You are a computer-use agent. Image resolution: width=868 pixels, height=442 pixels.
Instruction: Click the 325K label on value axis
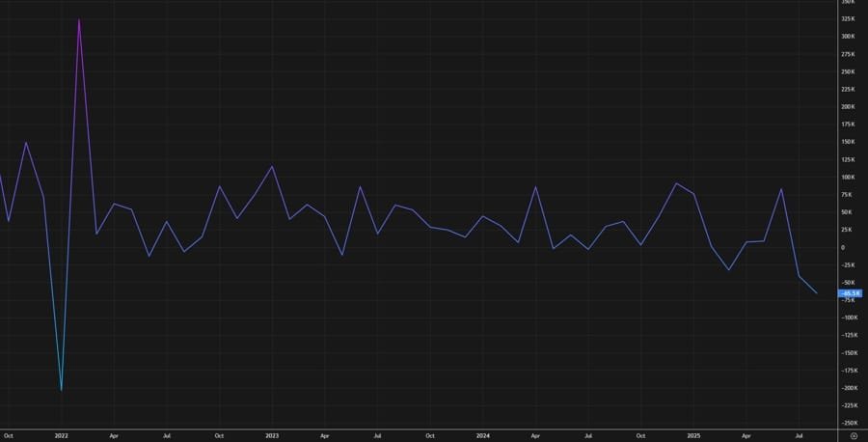point(848,19)
